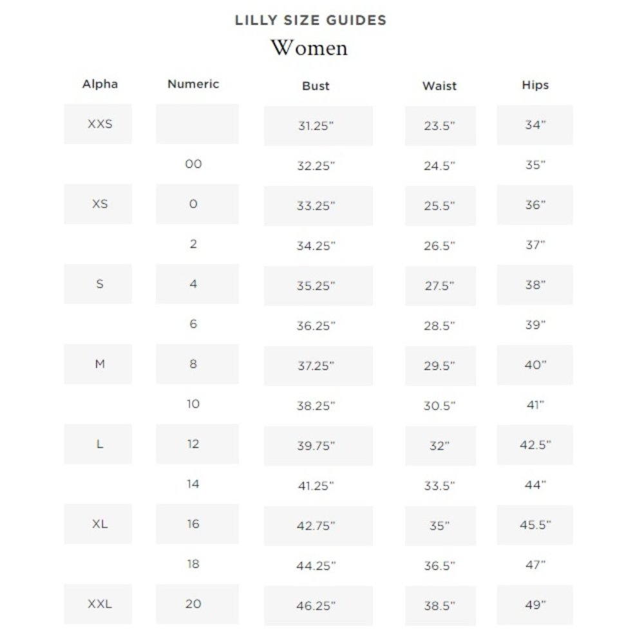This screenshot has width=644, height=644.
Task: Select the XXS alpha size cell
Action: [x=98, y=124]
